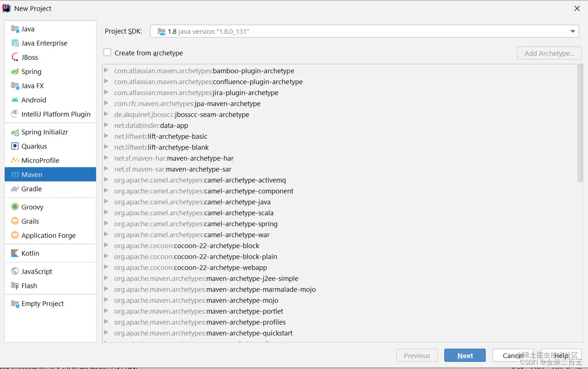Image resolution: width=588 pixels, height=369 pixels.
Task: Click the IntelliJ IDEA logo in title bar
Action: [x=6, y=8]
